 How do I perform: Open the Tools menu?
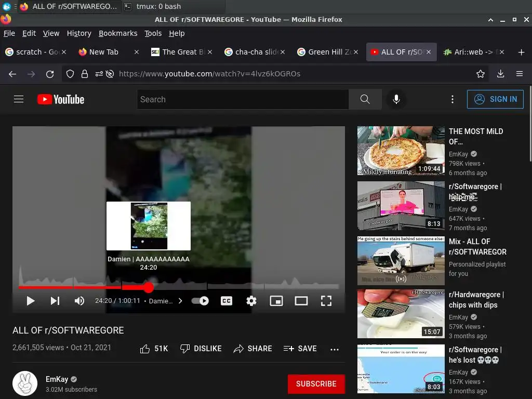[x=153, y=33]
